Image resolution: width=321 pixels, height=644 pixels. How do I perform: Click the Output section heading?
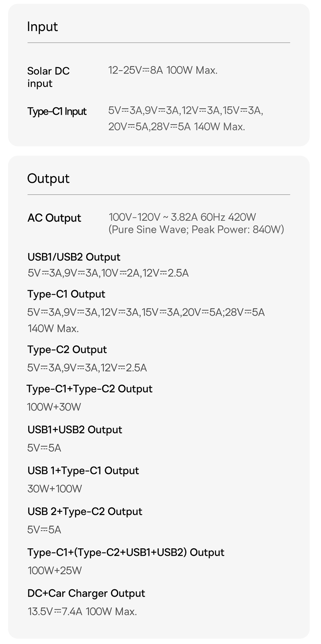[48, 178]
